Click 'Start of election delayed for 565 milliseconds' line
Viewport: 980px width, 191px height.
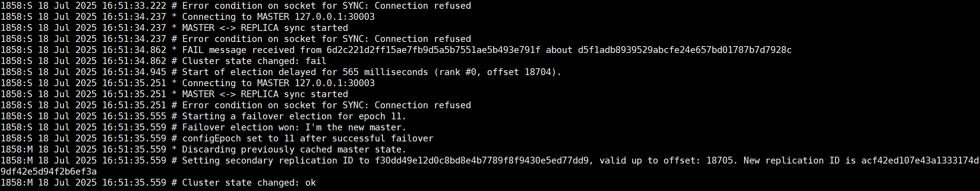(281, 72)
